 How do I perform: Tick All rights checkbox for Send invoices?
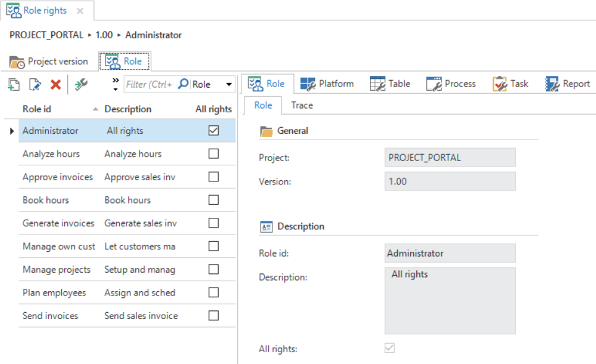click(214, 315)
